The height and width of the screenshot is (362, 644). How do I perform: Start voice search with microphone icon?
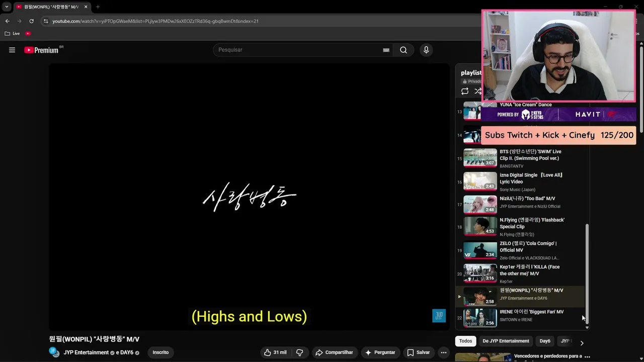(x=426, y=50)
